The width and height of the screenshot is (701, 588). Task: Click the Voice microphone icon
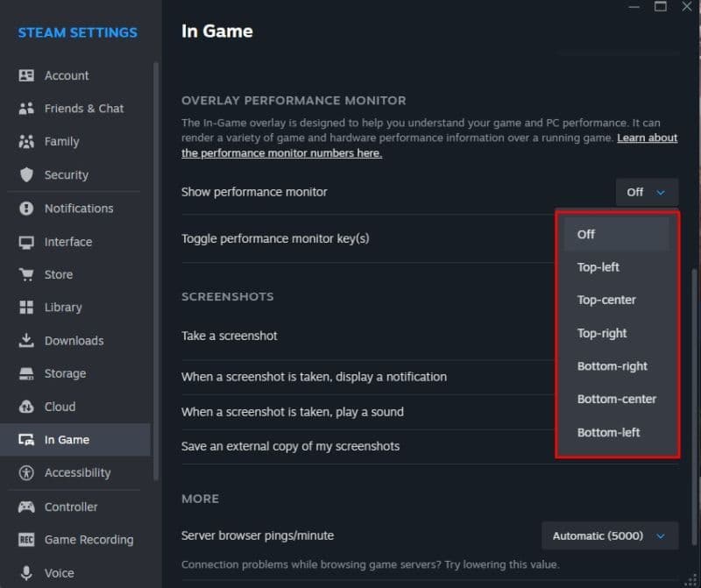click(26, 573)
